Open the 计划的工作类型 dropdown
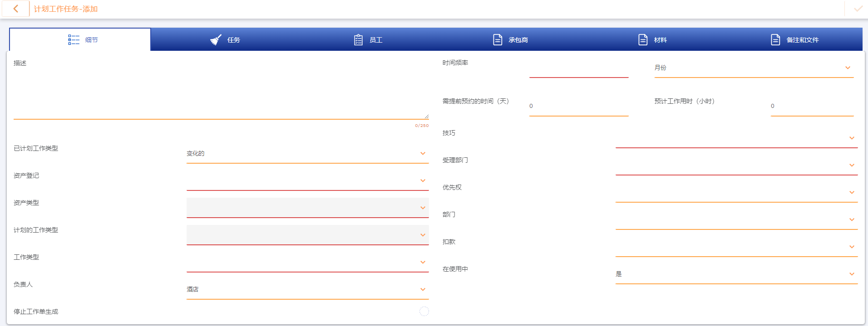 (307, 235)
